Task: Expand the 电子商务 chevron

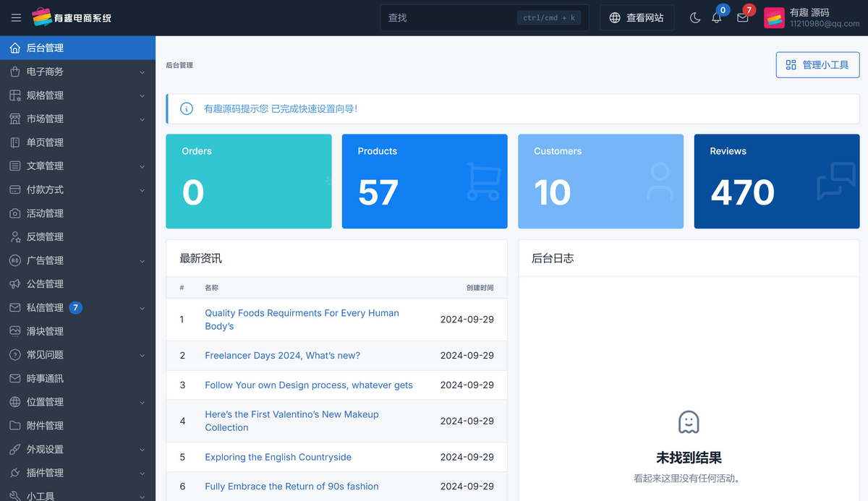Action: tap(142, 72)
